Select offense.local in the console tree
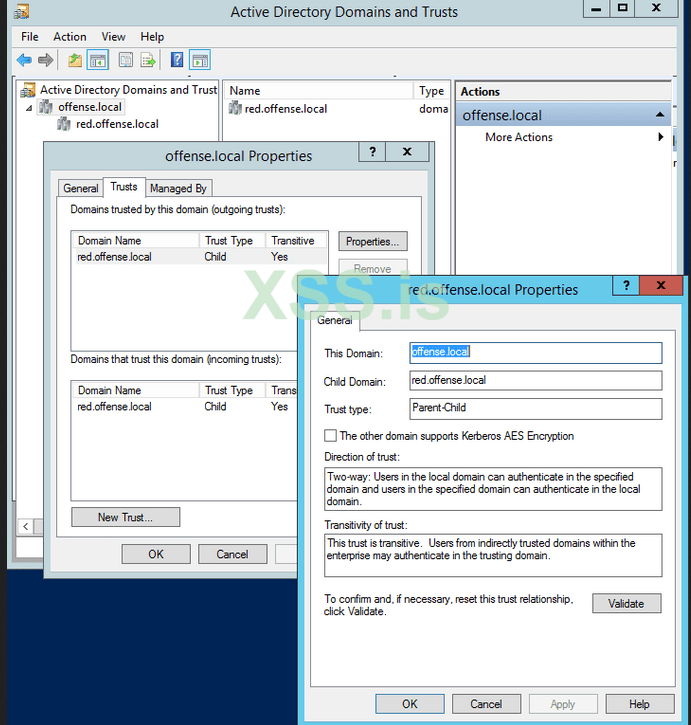The image size is (691, 725). point(90,107)
